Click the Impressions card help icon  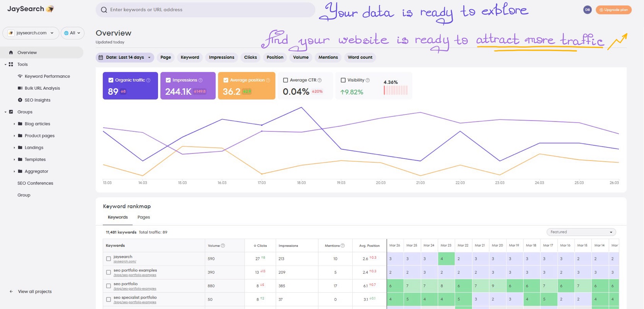point(201,80)
